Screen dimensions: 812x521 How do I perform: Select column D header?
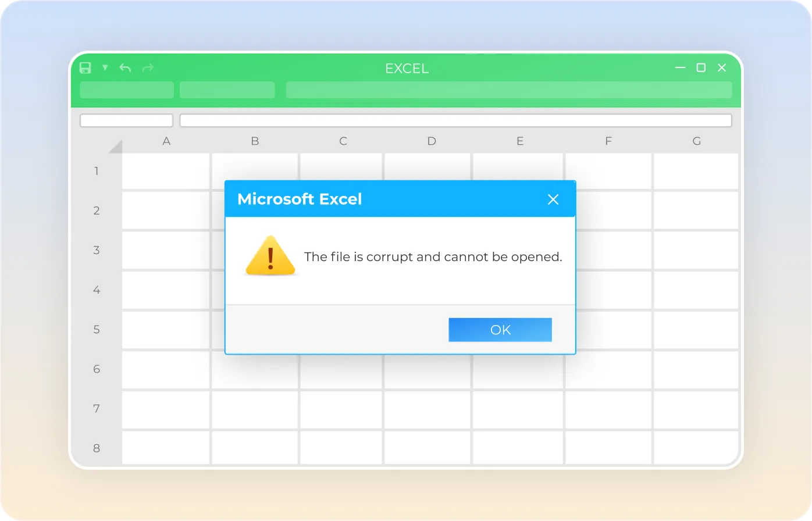pyautogui.click(x=432, y=141)
